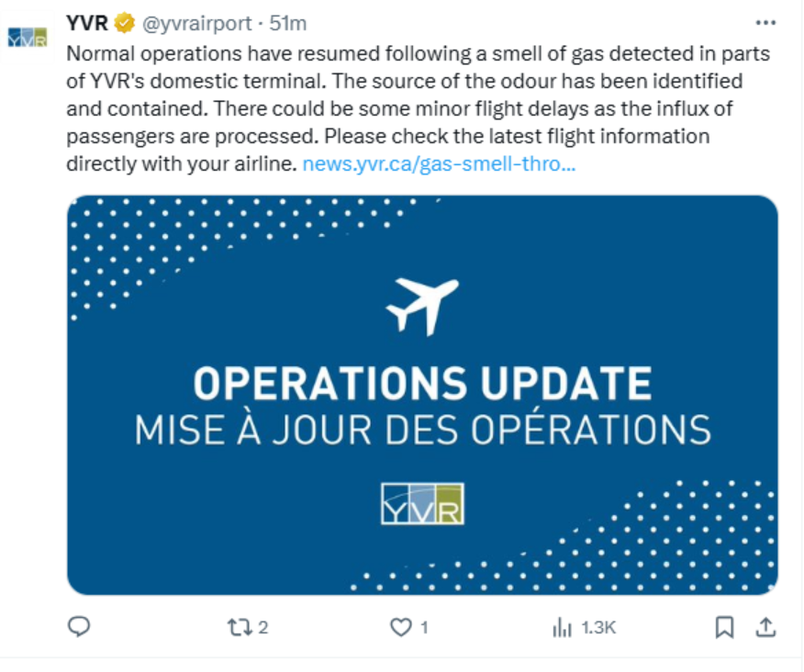Open the three-dot More options menu
The image size is (804, 672).
765,22
